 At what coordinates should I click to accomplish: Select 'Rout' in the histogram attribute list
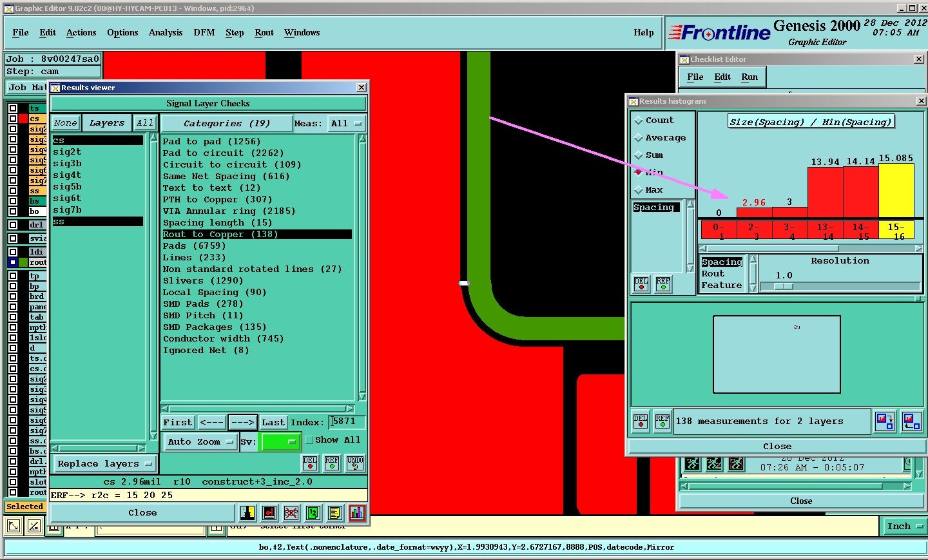coord(713,274)
